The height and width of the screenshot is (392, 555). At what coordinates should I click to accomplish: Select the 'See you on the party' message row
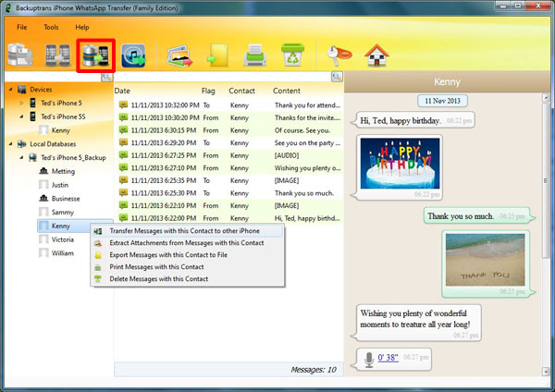(229, 143)
